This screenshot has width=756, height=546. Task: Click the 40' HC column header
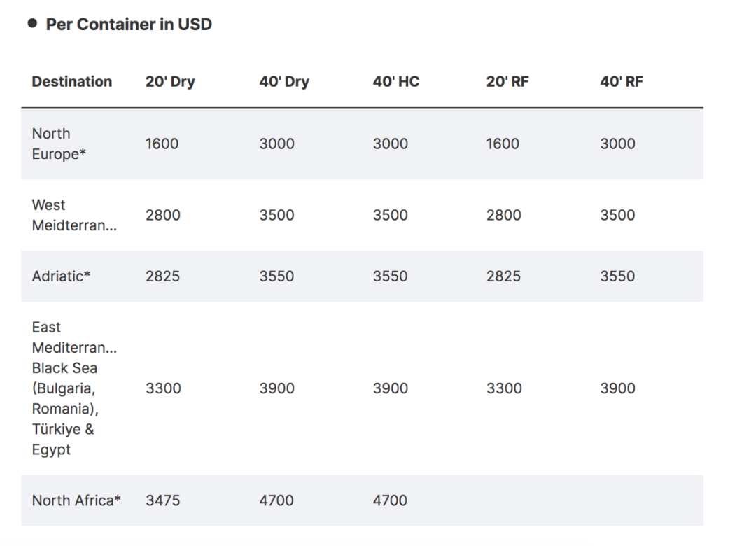click(x=395, y=82)
